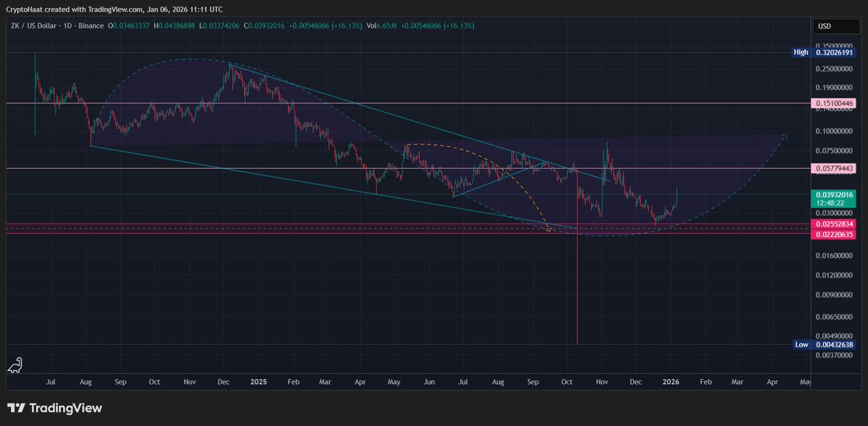The image size is (868, 426).
Task: Select the 0.15100446 horizontal line label
Action: click(x=834, y=103)
